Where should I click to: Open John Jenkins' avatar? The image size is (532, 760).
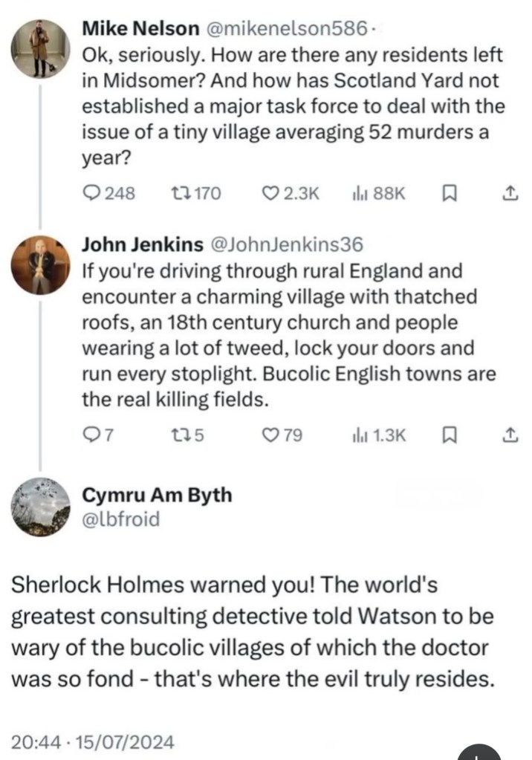click(x=40, y=265)
